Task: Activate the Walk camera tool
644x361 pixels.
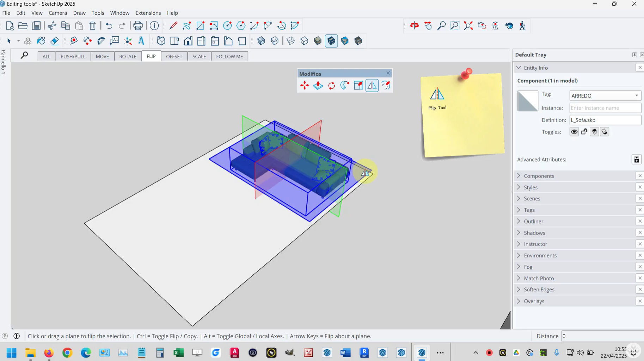Action: pos(522,26)
